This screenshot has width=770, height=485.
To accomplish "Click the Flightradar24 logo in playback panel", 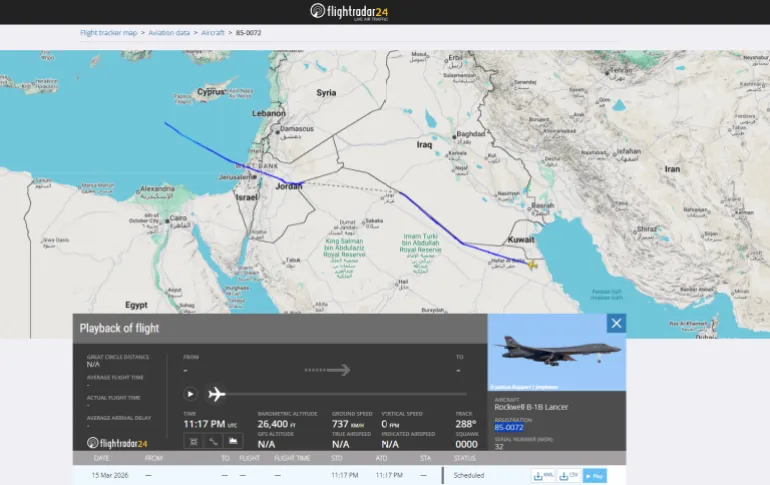I will [117, 443].
